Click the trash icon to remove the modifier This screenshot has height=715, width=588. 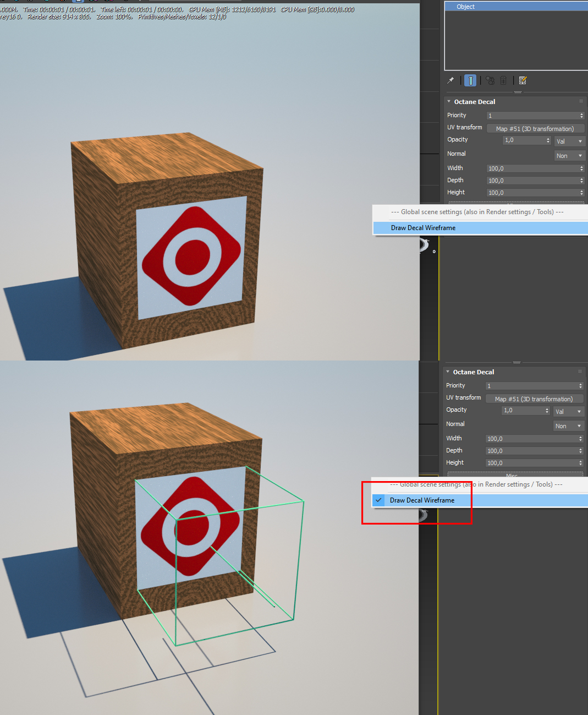pyautogui.click(x=503, y=80)
